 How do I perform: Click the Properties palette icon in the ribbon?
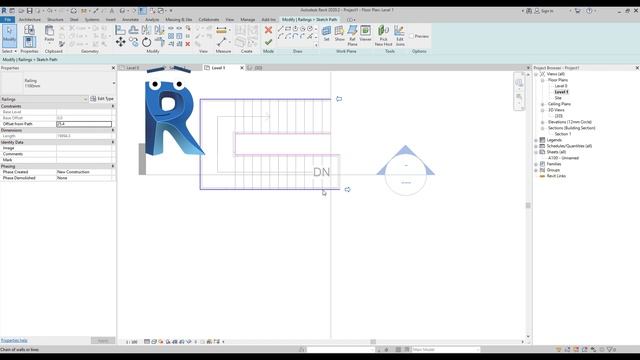[29, 42]
